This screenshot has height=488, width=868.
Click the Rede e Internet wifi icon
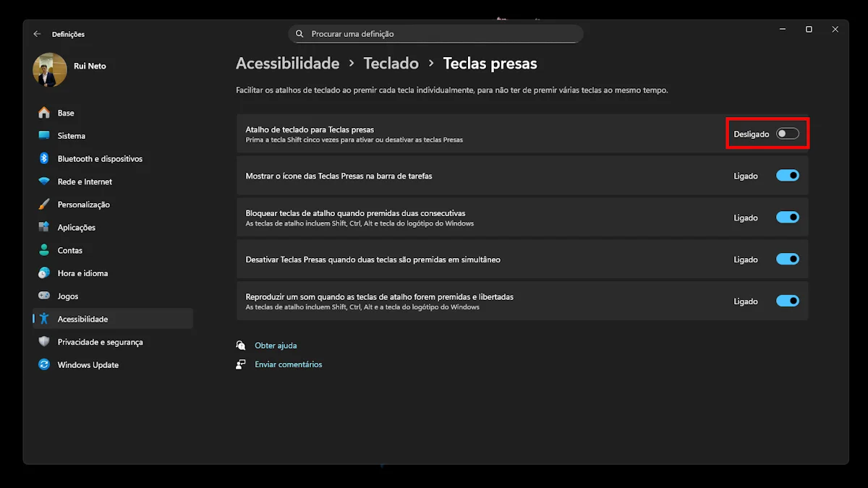pyautogui.click(x=44, y=181)
